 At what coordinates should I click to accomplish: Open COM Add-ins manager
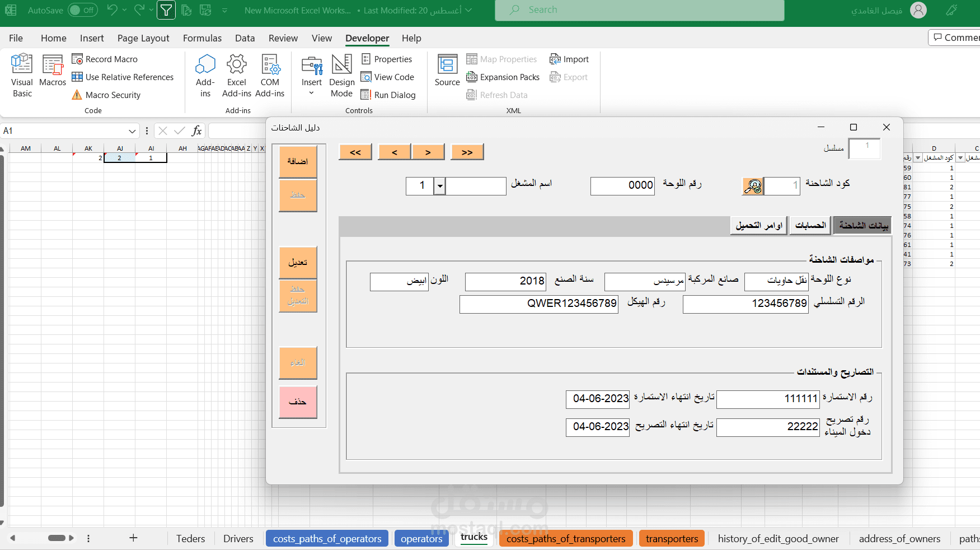270,76
